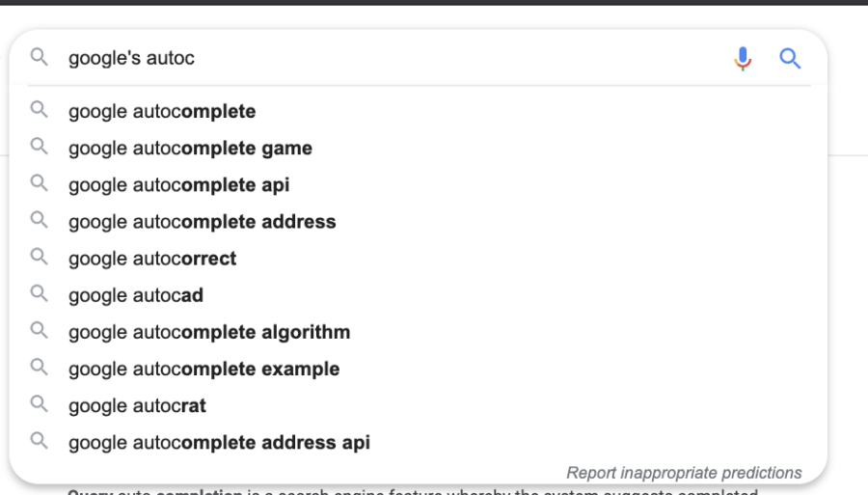868x495 pixels.
Task: Pick the google autocad suggestion
Action: click(418, 295)
